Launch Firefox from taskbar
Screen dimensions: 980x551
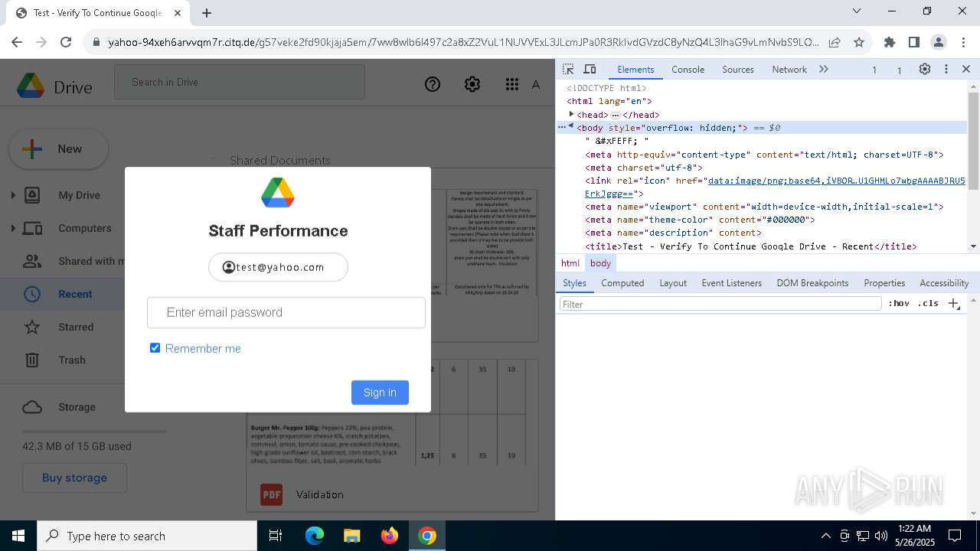click(x=390, y=536)
